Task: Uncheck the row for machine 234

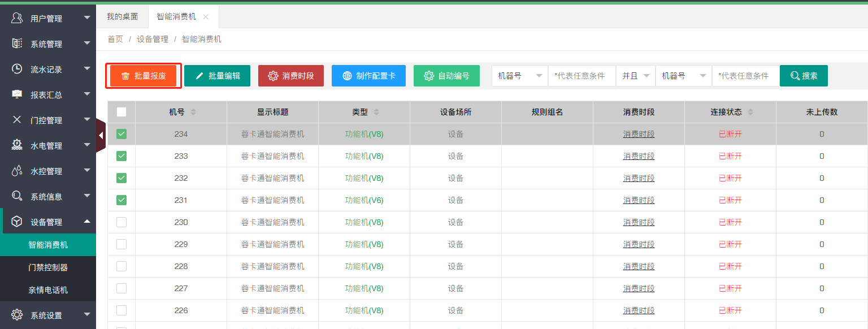Action: pyautogui.click(x=121, y=134)
